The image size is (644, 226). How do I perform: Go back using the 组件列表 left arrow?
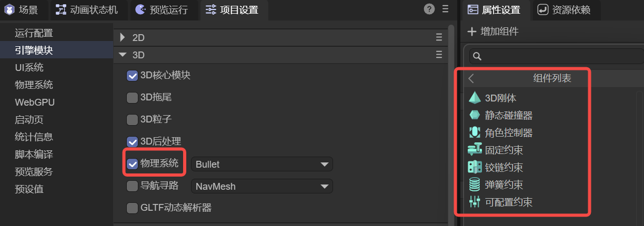click(471, 78)
